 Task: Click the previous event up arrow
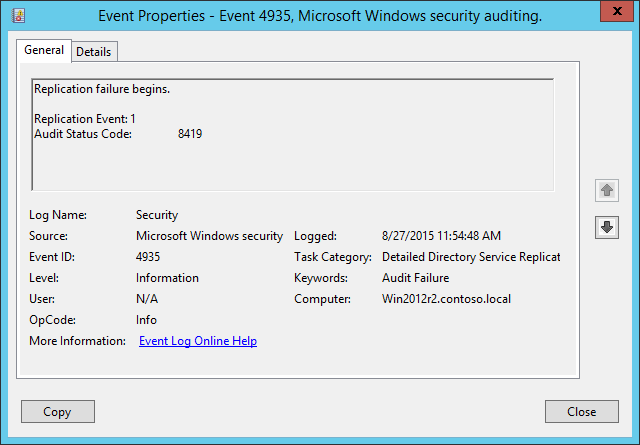coord(606,190)
